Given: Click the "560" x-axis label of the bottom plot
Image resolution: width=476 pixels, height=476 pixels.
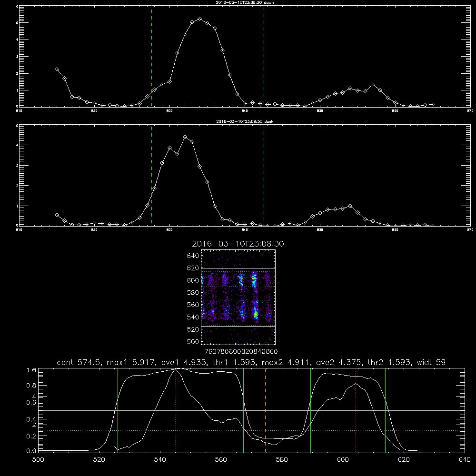Looking at the screenshot, I should pyautogui.click(x=221, y=459).
